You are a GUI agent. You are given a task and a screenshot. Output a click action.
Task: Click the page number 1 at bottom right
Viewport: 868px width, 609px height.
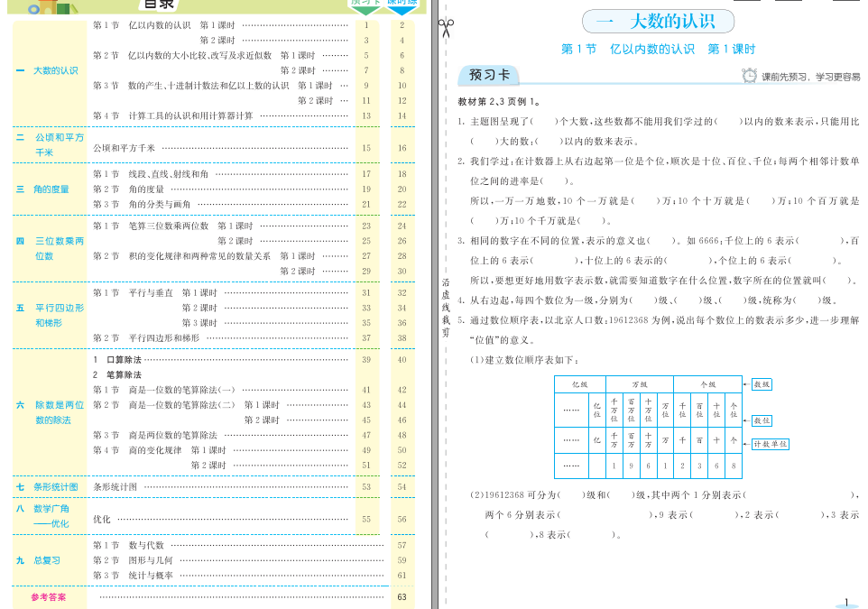[x=846, y=603]
